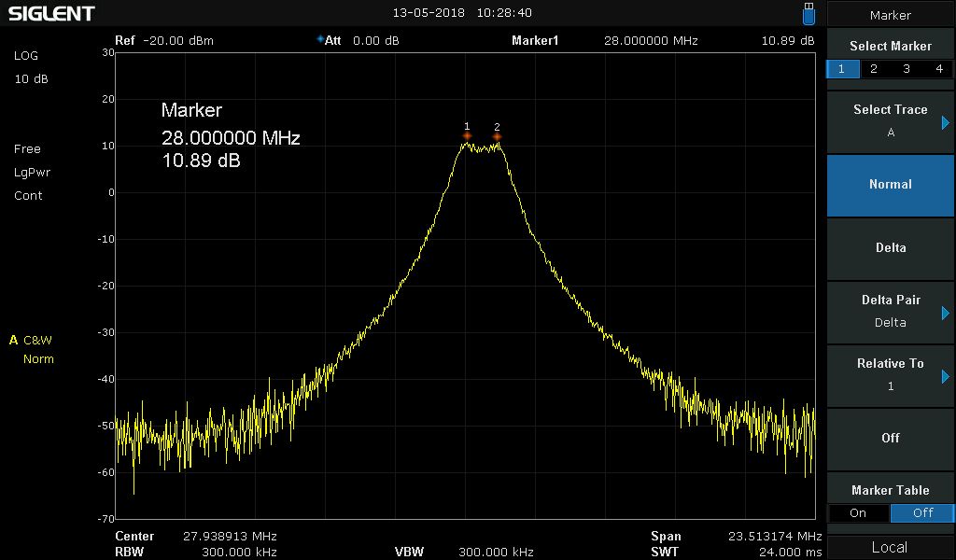This screenshot has width=956, height=560.
Task: Click the SIGLENT logo
Action: (x=51, y=14)
